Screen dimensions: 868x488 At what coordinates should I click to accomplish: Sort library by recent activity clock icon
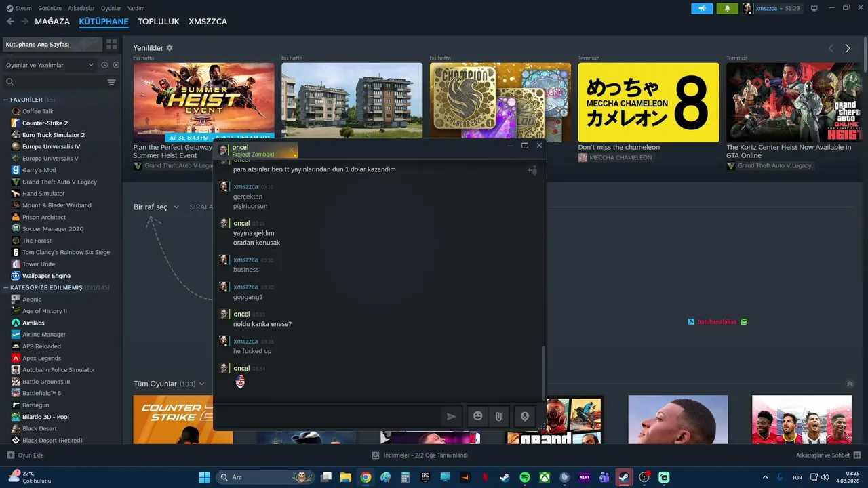[x=104, y=65]
